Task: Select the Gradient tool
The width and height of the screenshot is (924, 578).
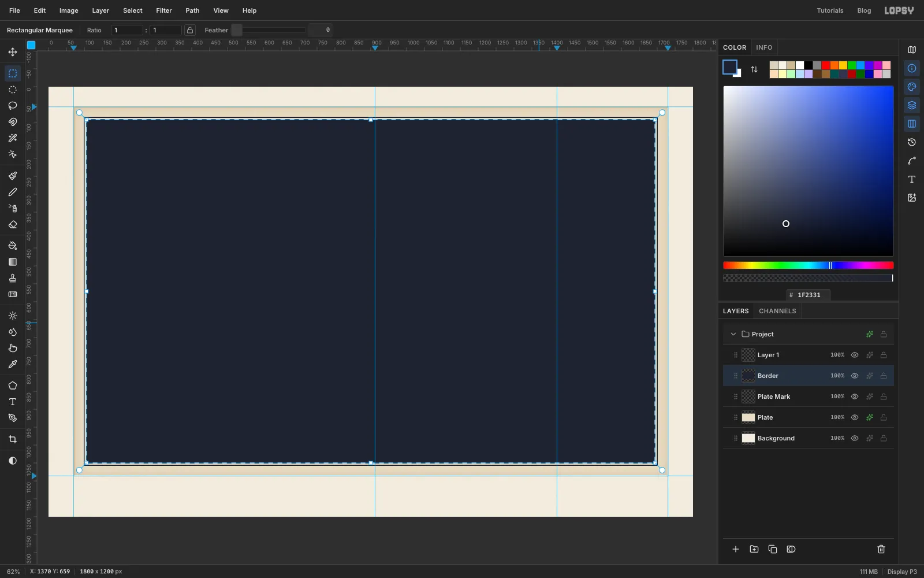Action: pyautogui.click(x=13, y=262)
